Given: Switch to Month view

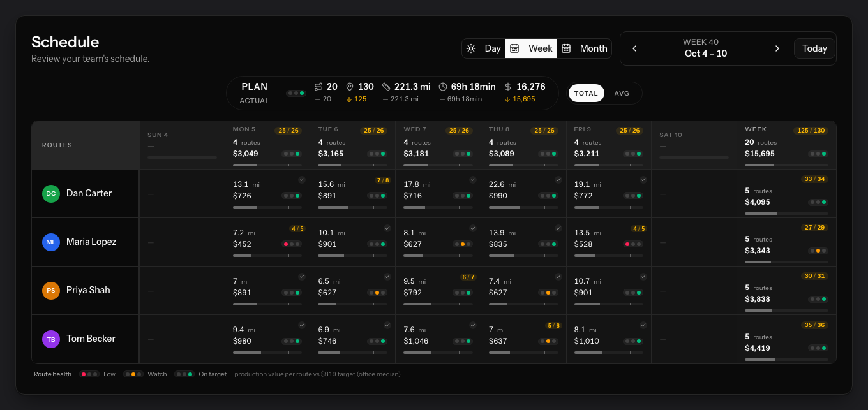Looking at the screenshot, I should click(584, 48).
